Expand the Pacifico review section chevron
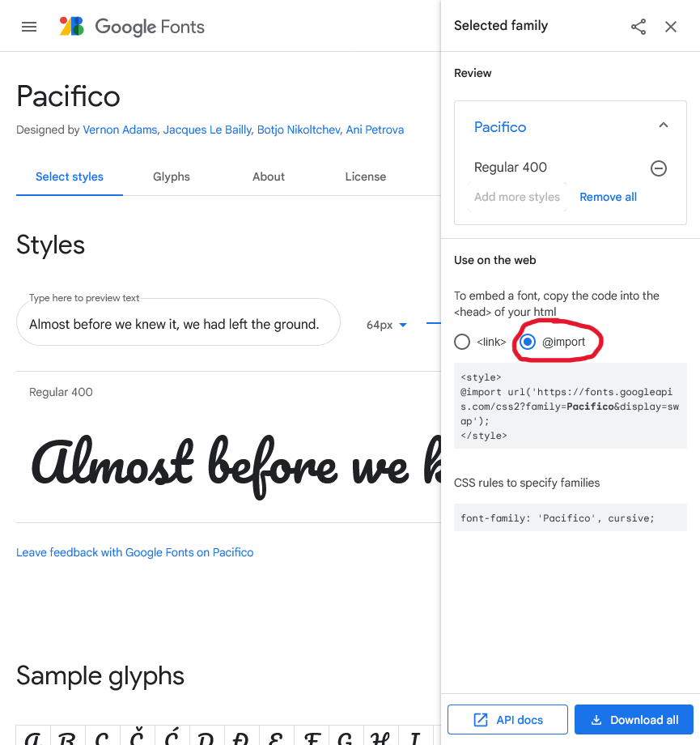The image size is (700, 745). [x=663, y=125]
